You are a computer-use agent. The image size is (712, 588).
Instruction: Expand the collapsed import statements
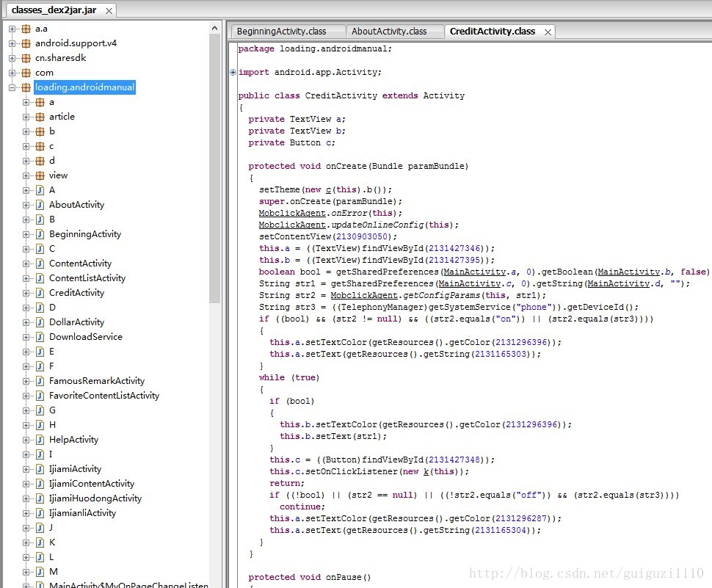[233, 72]
